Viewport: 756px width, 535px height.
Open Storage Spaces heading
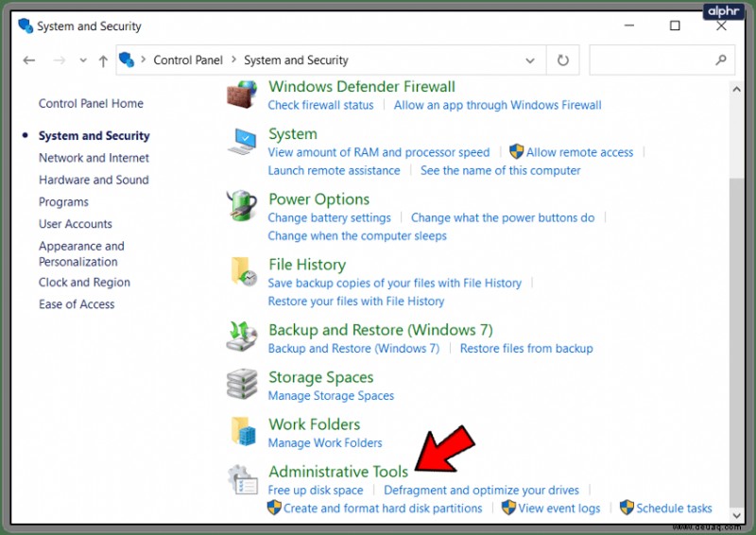pos(320,377)
